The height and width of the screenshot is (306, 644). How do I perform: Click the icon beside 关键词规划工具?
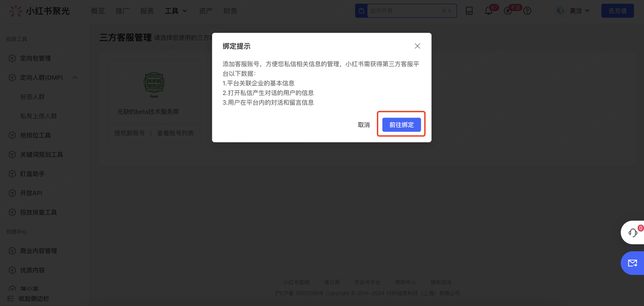pyautogui.click(x=12, y=154)
